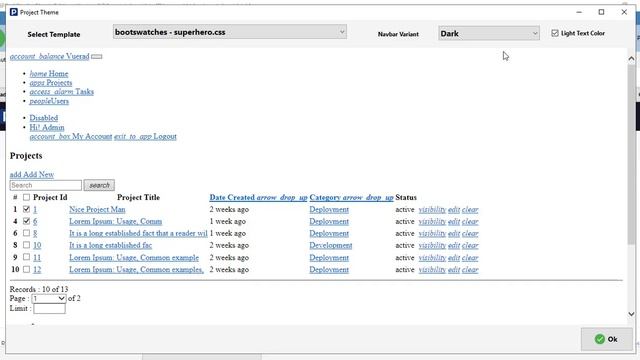Focus the Search input field
The width and height of the screenshot is (640, 360).
[x=46, y=185]
